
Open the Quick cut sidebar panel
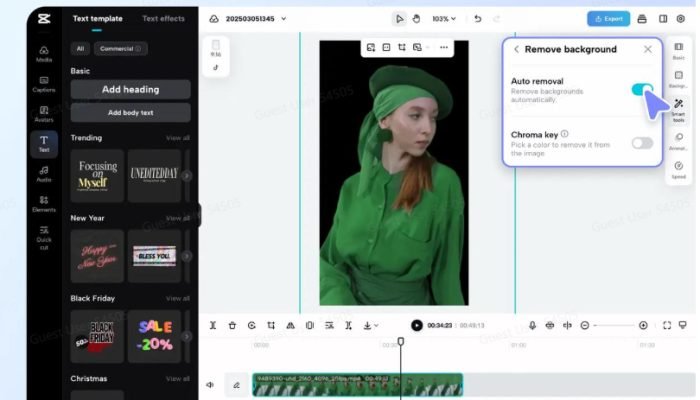(44, 238)
